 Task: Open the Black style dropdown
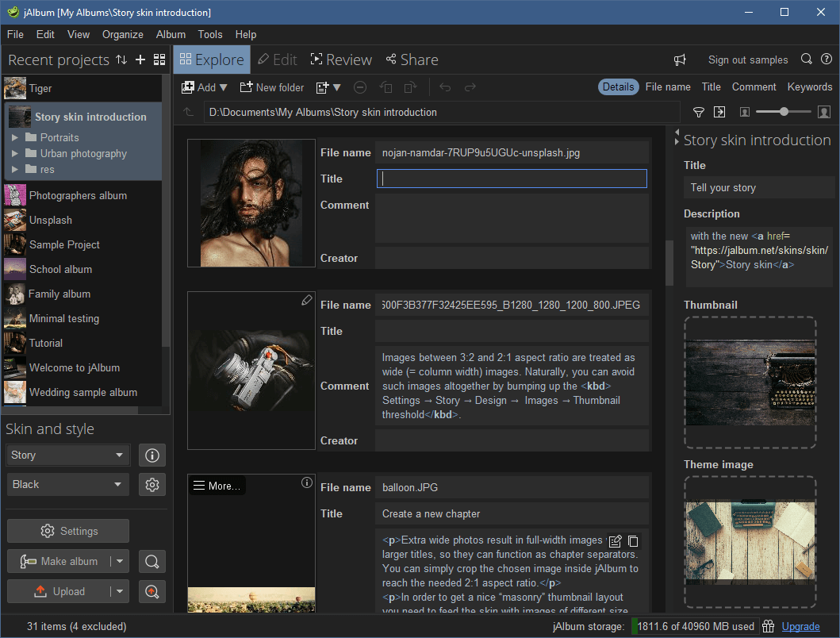67,484
